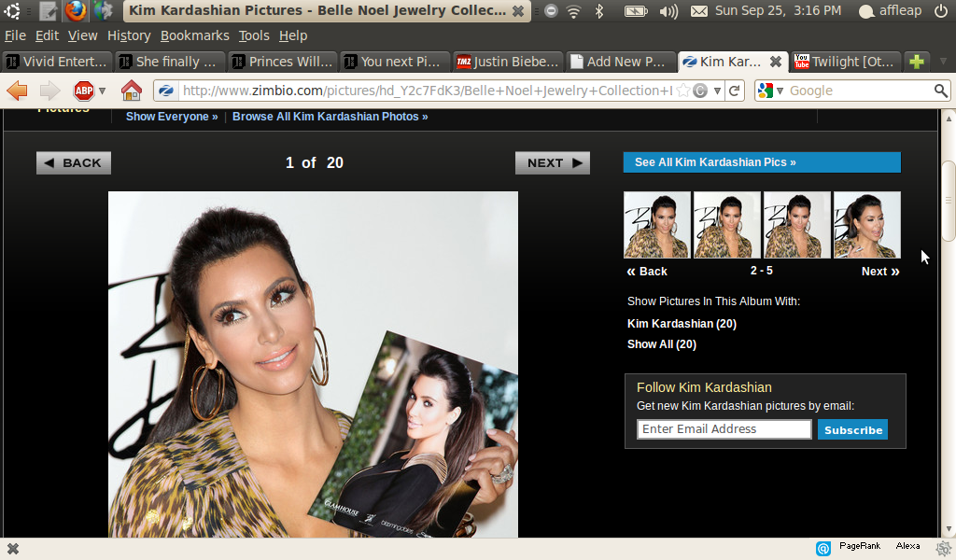Click the Adblock Plus ABP icon
Image resolution: width=956 pixels, height=560 pixels.
click(83, 91)
